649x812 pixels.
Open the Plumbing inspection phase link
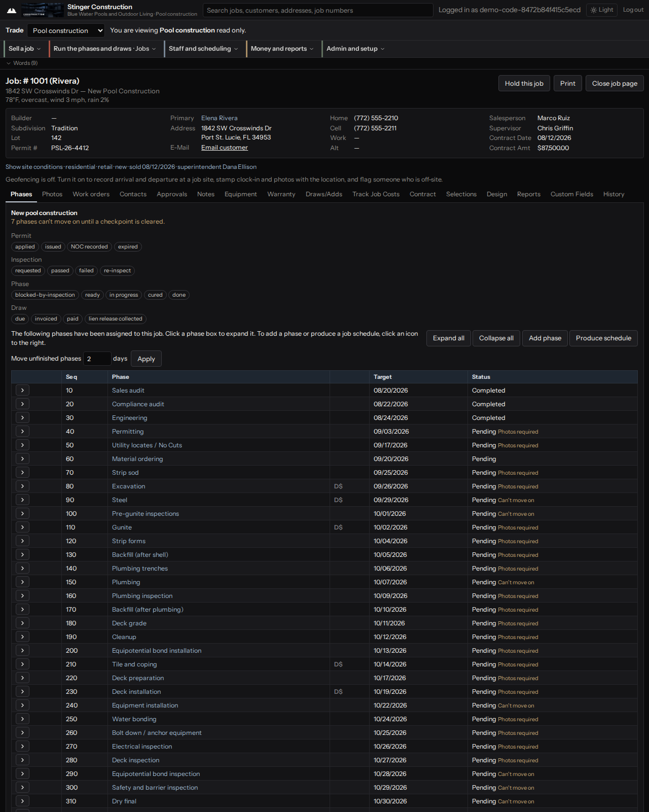tap(142, 596)
